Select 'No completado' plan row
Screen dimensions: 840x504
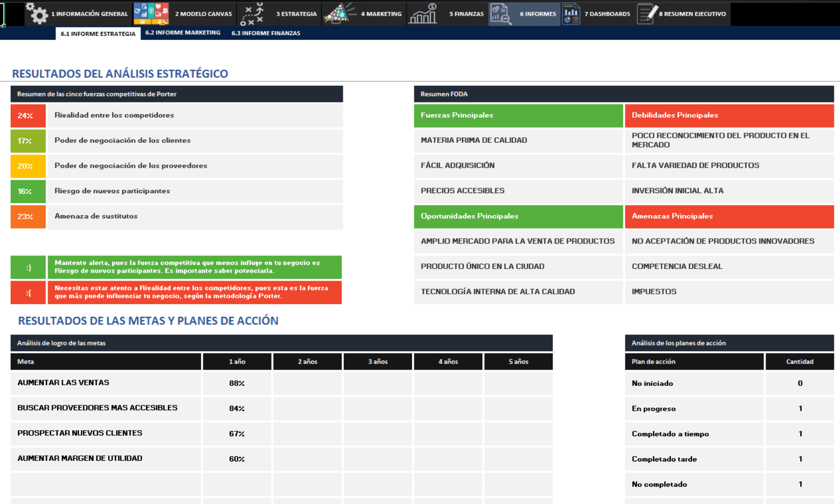click(694, 484)
